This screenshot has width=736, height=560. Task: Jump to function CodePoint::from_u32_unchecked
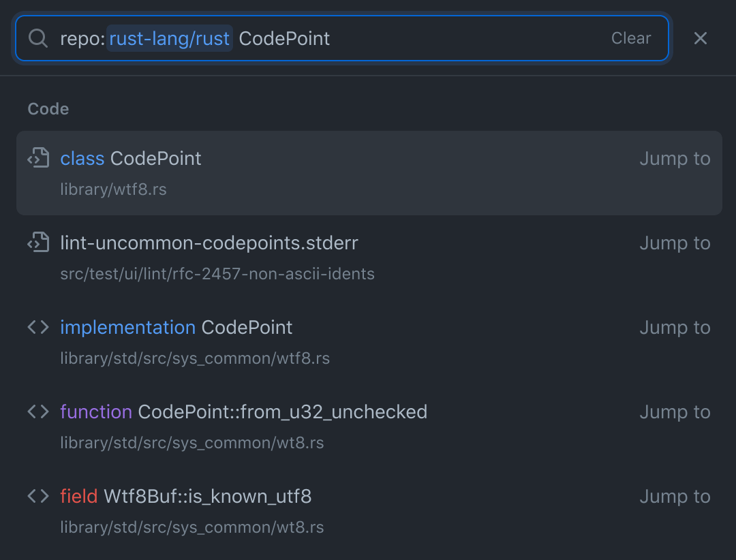tap(674, 412)
